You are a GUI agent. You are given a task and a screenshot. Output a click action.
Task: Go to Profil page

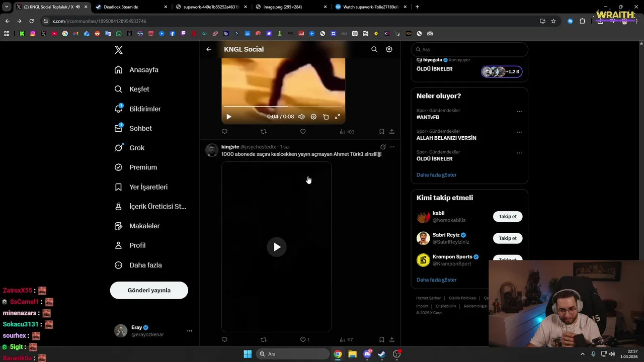[130, 245]
